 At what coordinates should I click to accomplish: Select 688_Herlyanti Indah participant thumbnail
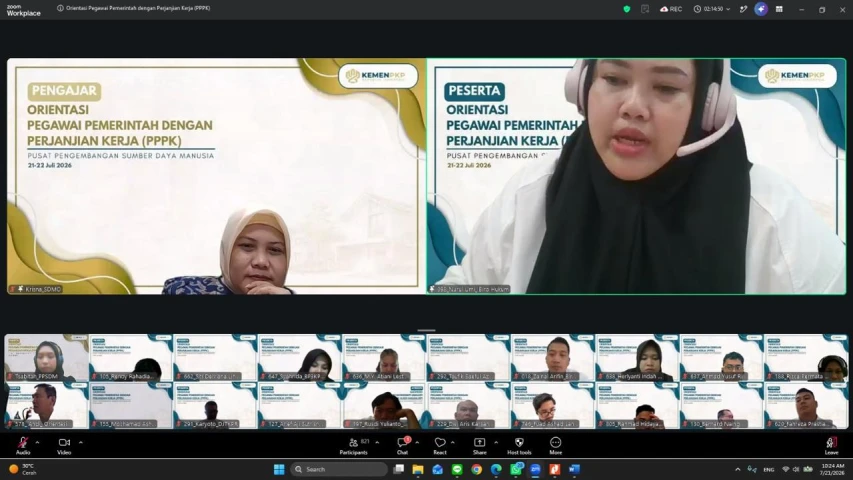pyautogui.click(x=637, y=358)
